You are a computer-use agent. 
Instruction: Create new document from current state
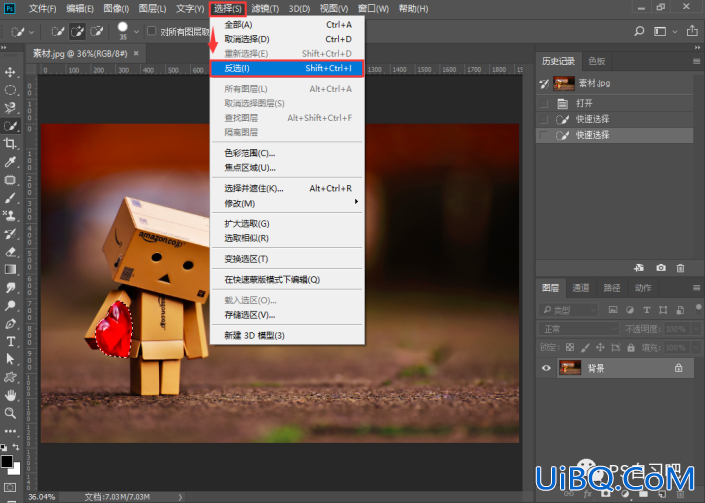639,268
